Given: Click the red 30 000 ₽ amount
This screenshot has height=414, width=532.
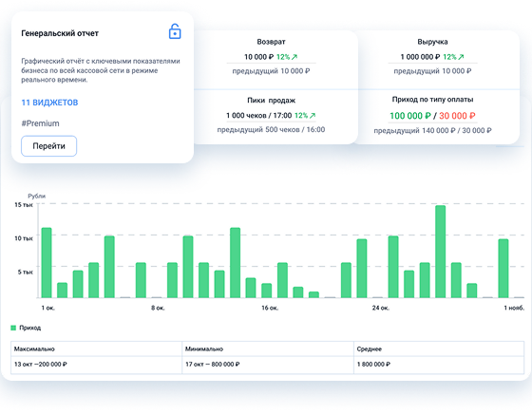Looking at the screenshot, I should (x=457, y=116).
